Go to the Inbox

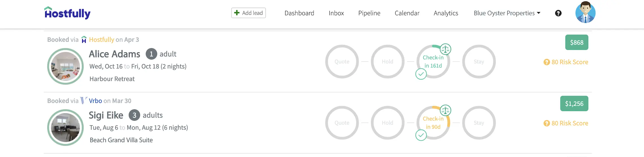[336, 13]
